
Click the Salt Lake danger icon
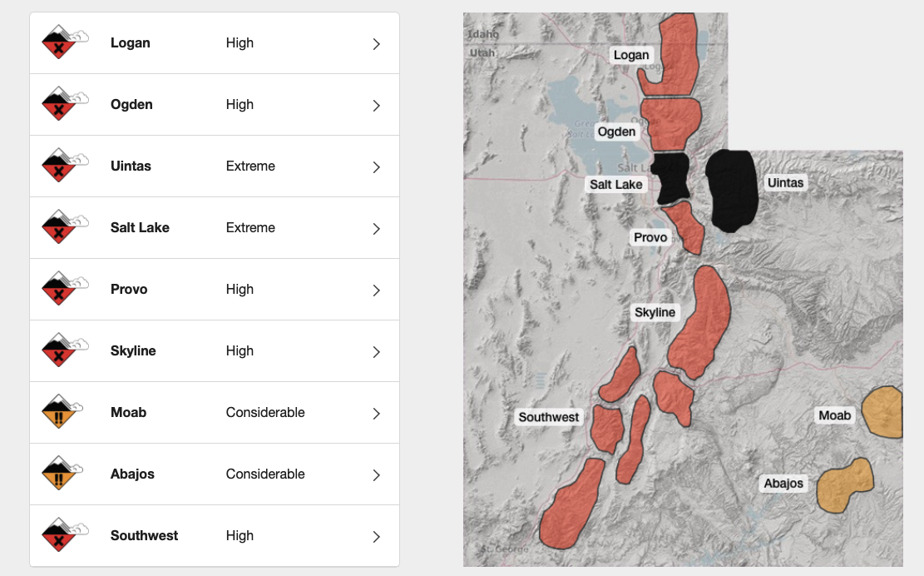click(63, 228)
